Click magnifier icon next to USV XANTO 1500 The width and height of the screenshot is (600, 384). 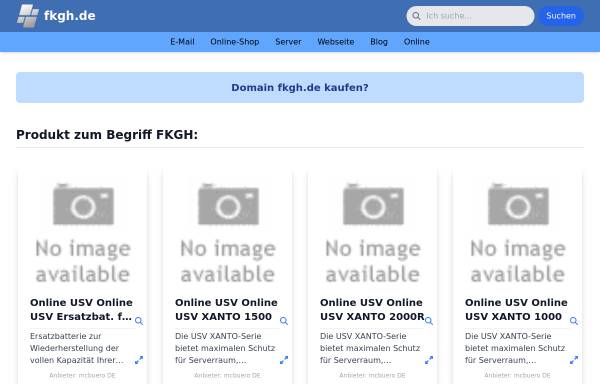[284, 321]
